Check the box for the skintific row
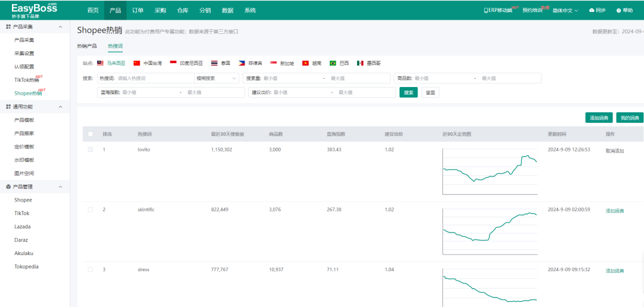Image resolution: width=644 pixels, height=307 pixels. coord(91,210)
